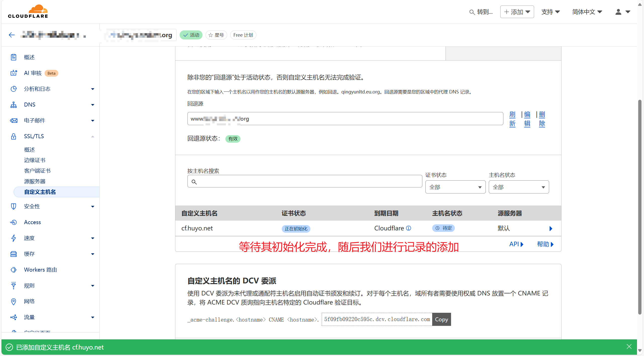Open 客户端证书 submenu item
This screenshot has width=644, height=356.
pyautogui.click(x=37, y=171)
